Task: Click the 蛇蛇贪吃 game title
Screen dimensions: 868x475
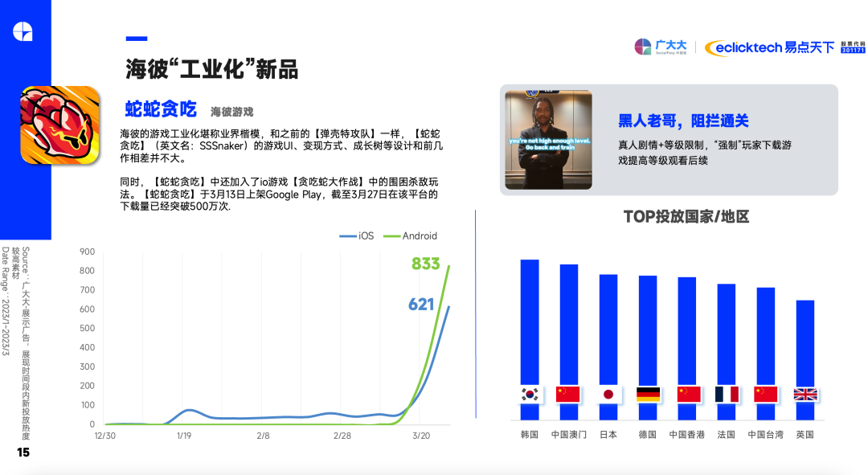Action: pyautogui.click(x=161, y=109)
